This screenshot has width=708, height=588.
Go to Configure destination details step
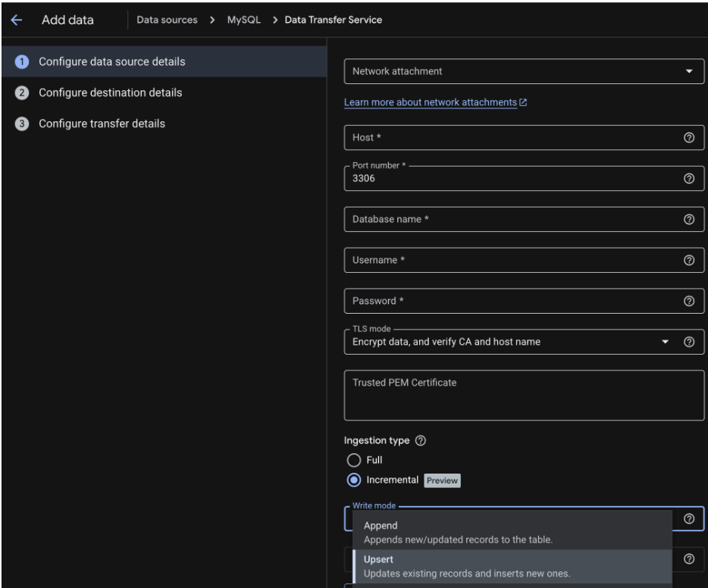coord(164,93)
